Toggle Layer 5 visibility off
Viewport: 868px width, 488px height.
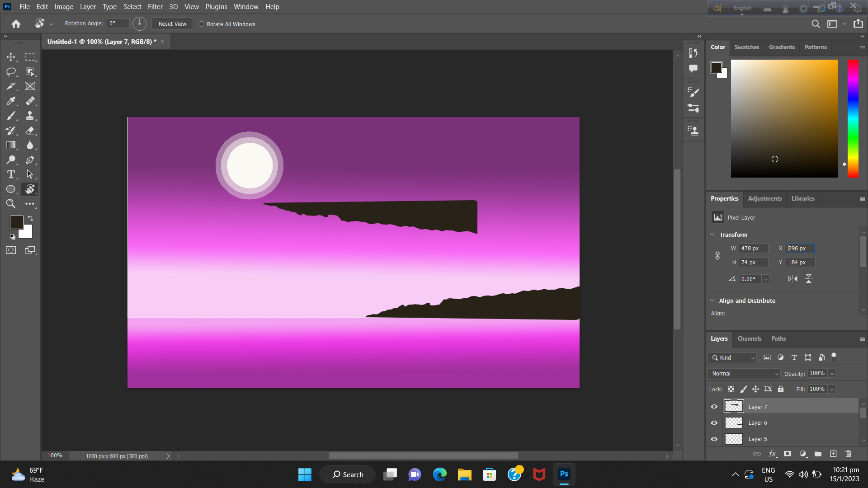(x=714, y=439)
